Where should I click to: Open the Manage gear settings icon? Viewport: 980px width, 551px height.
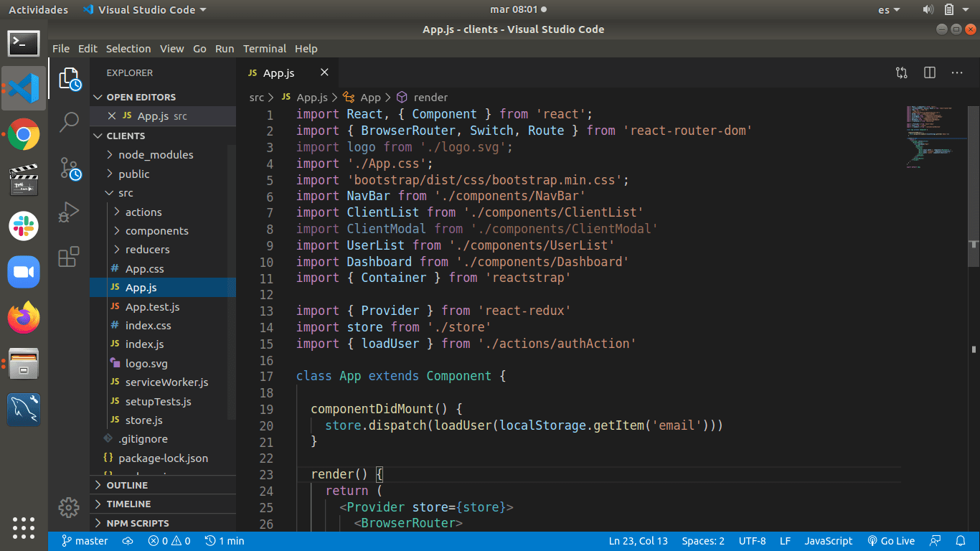click(x=69, y=508)
